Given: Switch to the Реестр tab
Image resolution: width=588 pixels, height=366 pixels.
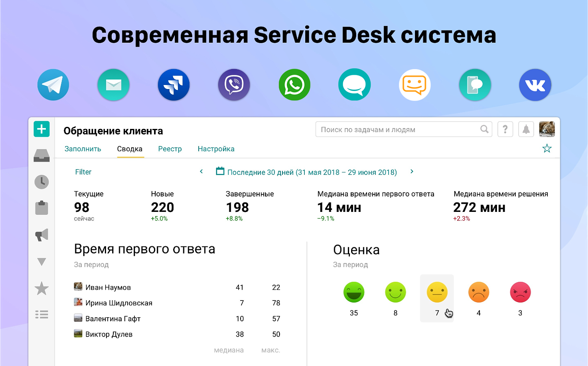Looking at the screenshot, I should (x=170, y=149).
